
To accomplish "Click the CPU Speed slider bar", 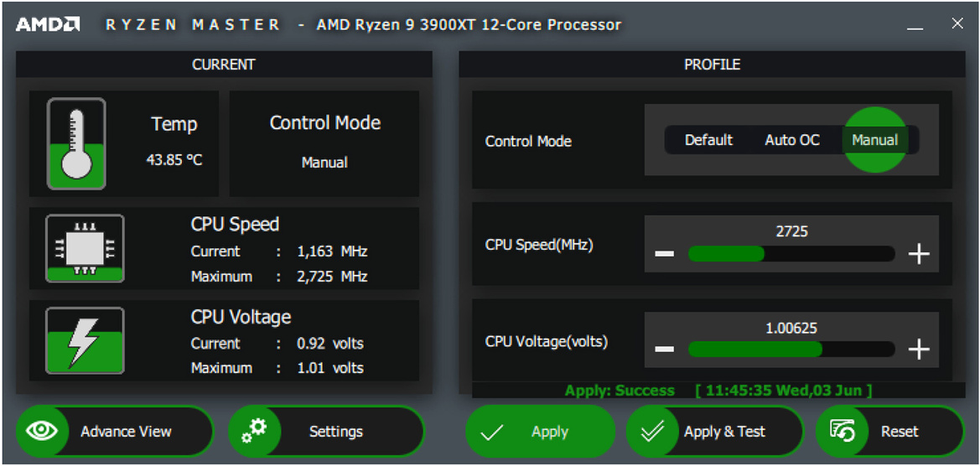I will (791, 254).
